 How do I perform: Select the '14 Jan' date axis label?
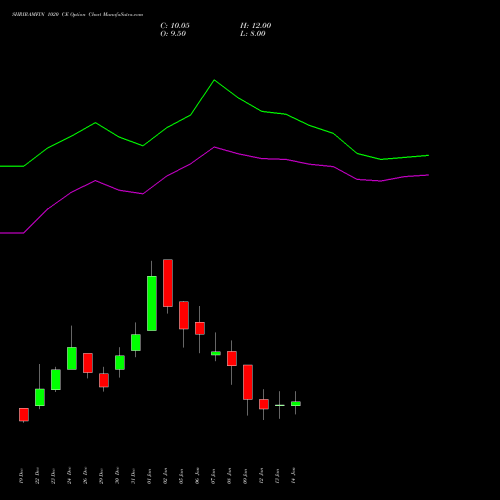pos(294,476)
